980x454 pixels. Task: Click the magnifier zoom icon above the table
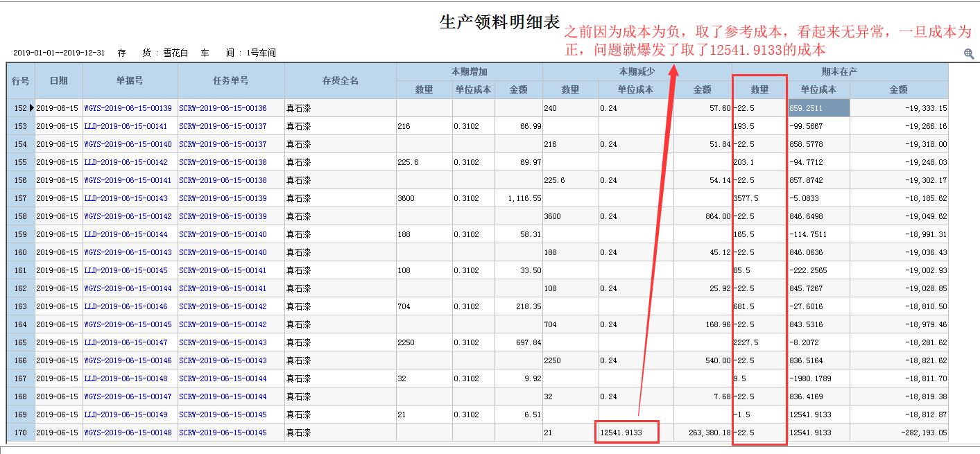point(968,54)
